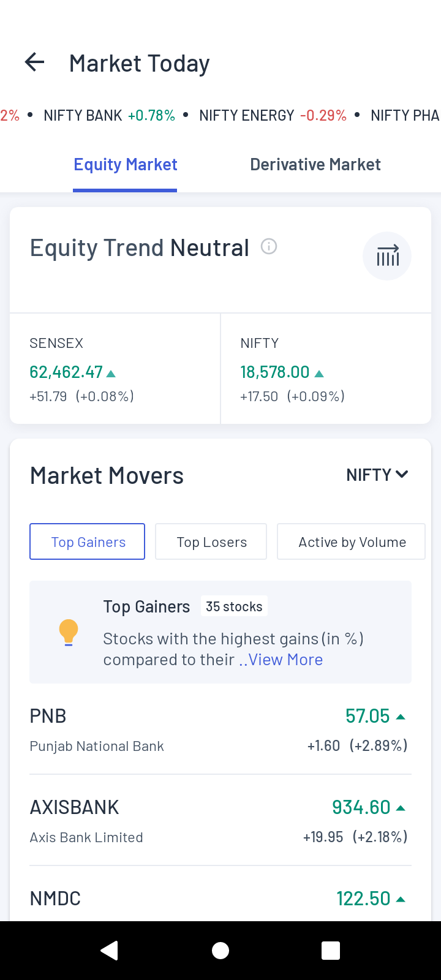Switch to the Equity Market tab
Screen dimensions: 441x980
point(125,165)
